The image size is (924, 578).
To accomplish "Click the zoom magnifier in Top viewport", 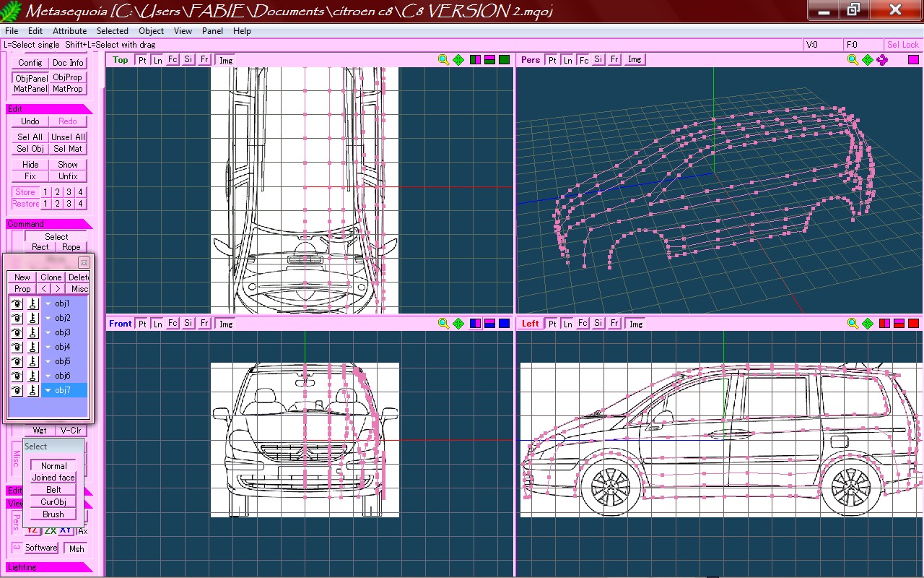I will click(444, 60).
